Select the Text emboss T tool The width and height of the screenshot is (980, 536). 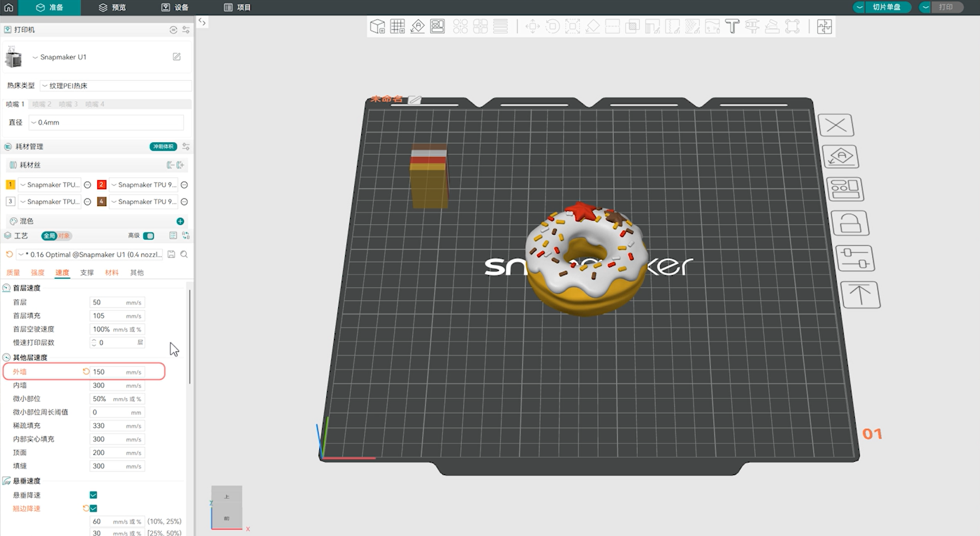[x=732, y=26]
